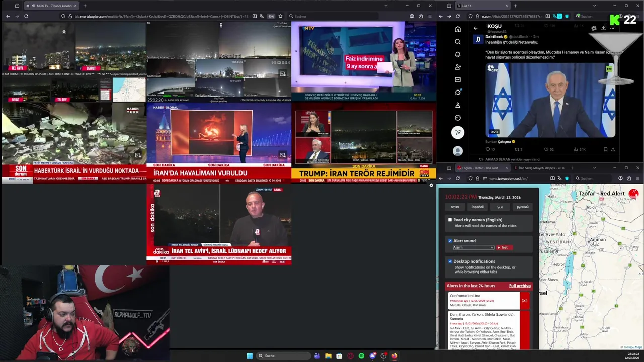Switch to İran Savaş Maliyeti Takipçisi tab

[540, 168]
